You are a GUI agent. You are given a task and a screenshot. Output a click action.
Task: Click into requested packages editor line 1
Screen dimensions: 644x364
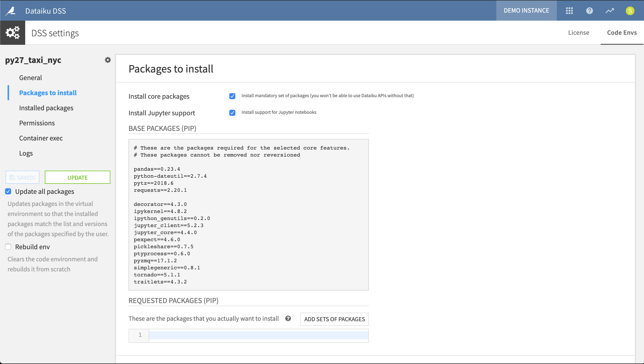click(259, 335)
